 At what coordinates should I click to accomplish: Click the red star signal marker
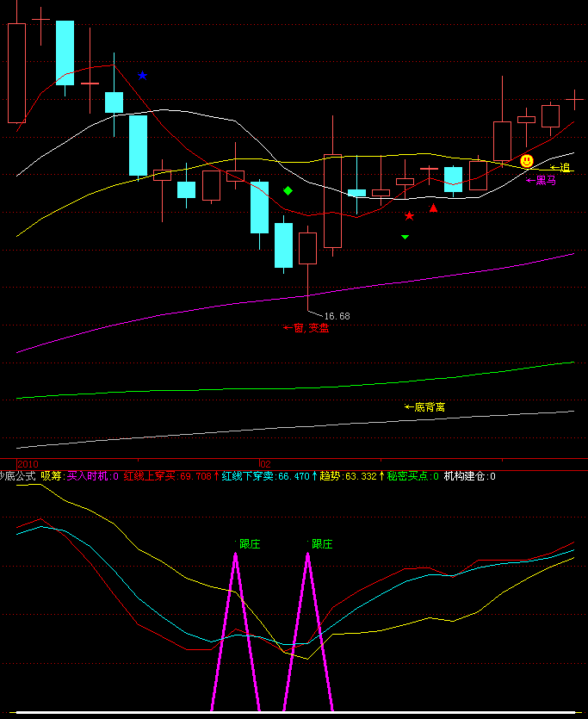tap(409, 216)
